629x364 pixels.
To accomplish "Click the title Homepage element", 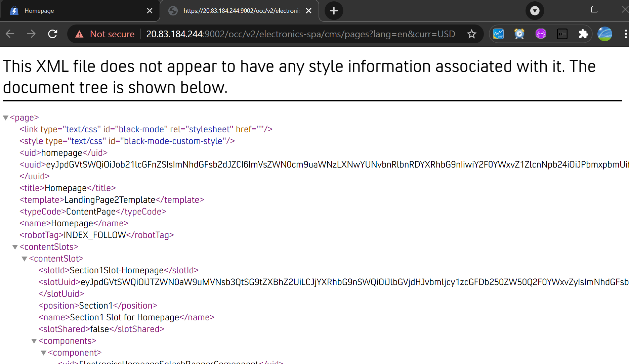I will [x=68, y=188].
